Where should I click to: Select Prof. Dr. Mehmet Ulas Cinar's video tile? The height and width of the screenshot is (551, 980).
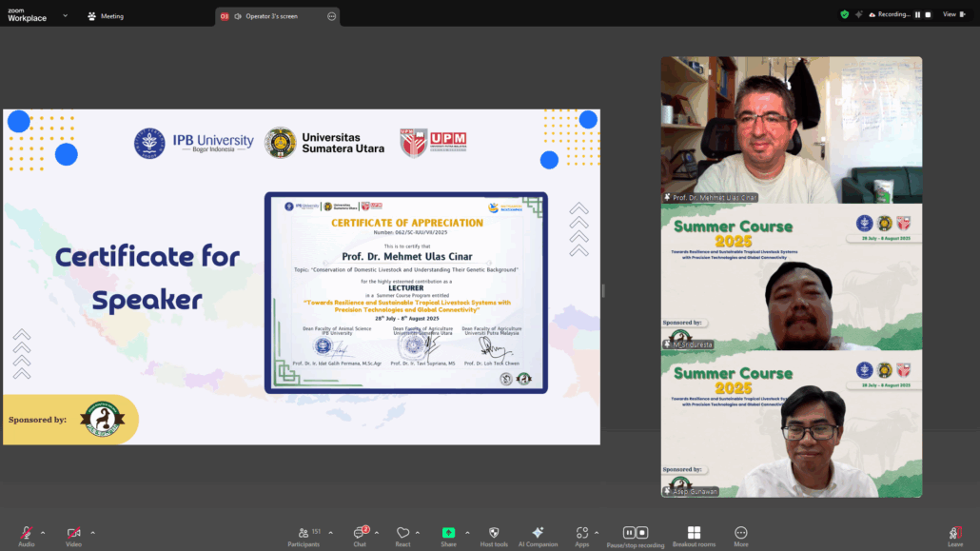point(791,129)
